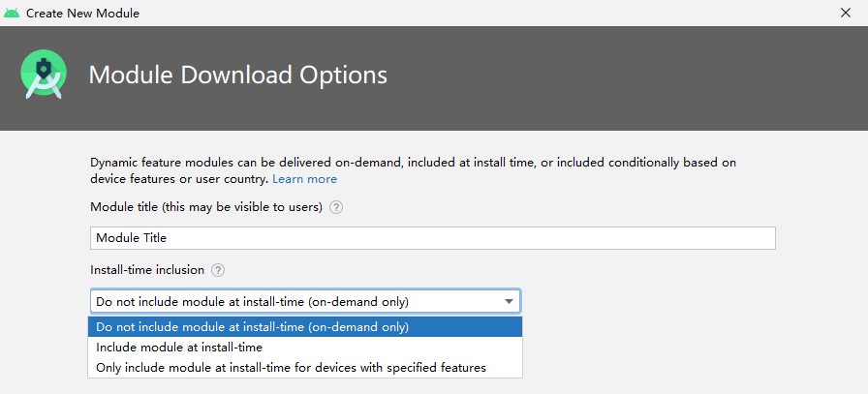Image resolution: width=868 pixels, height=394 pixels.
Task: Click the large module icon in the header
Action: pyautogui.click(x=44, y=76)
